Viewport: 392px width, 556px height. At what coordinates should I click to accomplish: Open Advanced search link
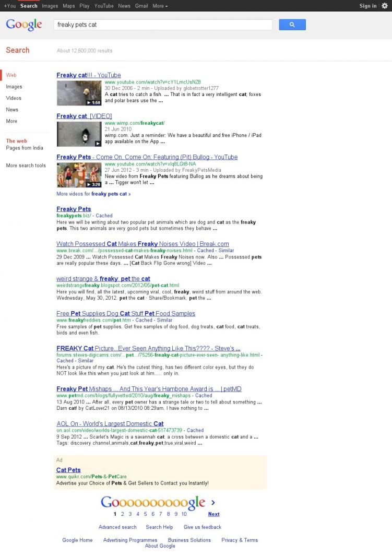[117, 527]
